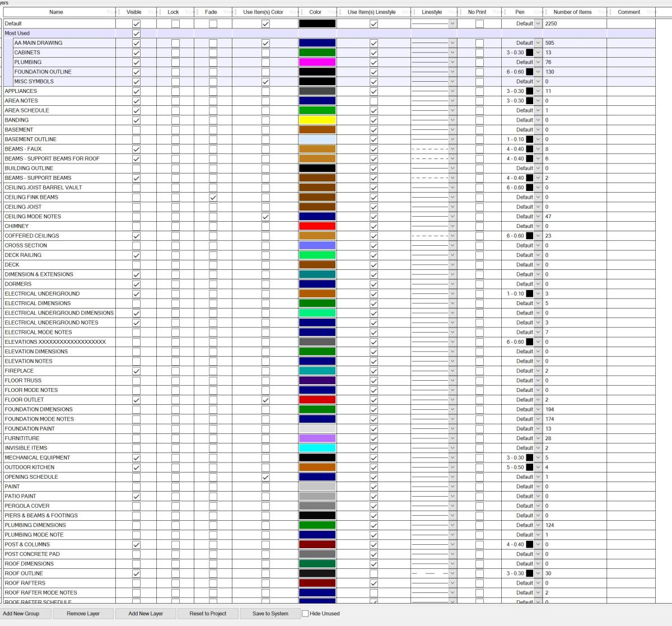Make BASEMENT OUTLINE layer visible
The height and width of the screenshot is (626, 672).
pos(136,139)
